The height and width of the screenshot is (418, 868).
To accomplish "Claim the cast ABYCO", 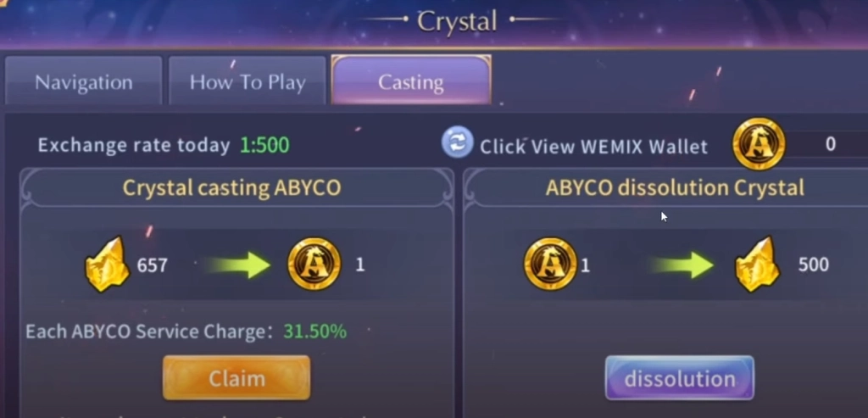I will click(x=236, y=378).
